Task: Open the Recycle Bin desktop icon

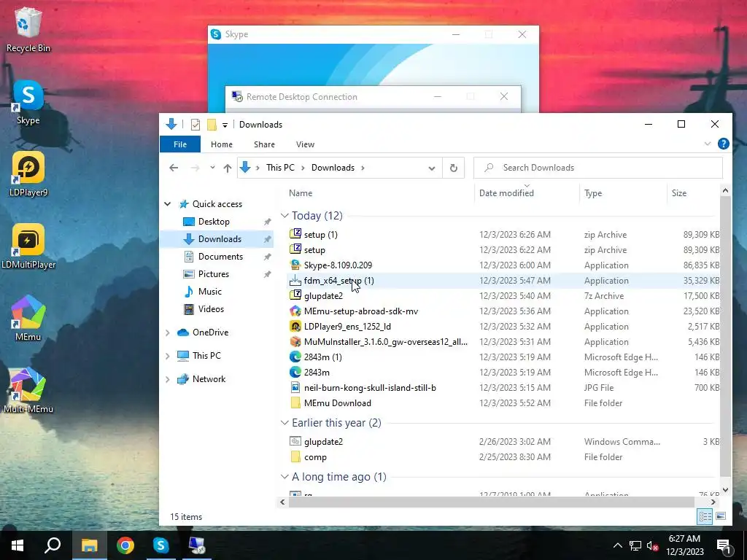Action: click(x=28, y=28)
